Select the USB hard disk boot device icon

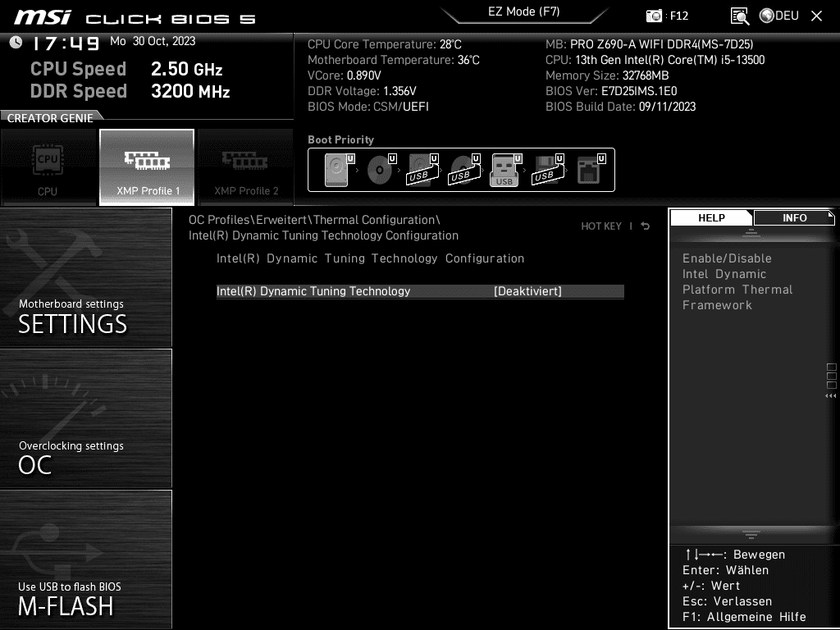coord(422,170)
